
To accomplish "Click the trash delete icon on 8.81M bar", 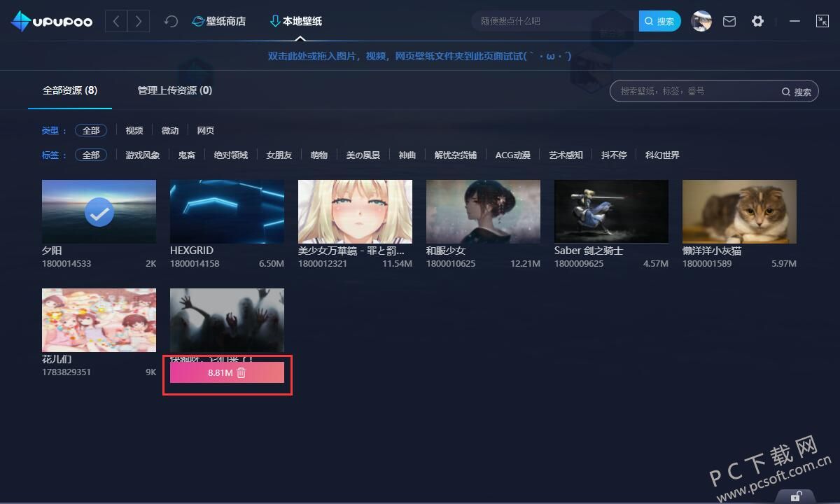I will tap(241, 373).
